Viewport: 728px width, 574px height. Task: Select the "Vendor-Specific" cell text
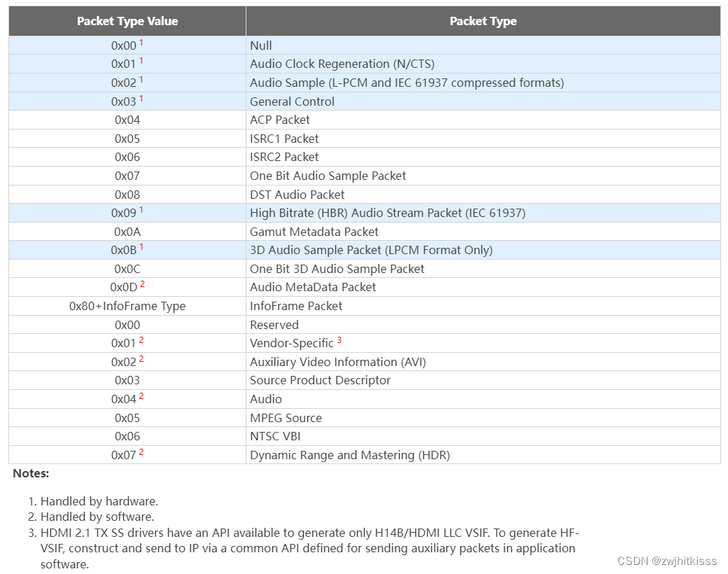pyautogui.click(x=292, y=343)
